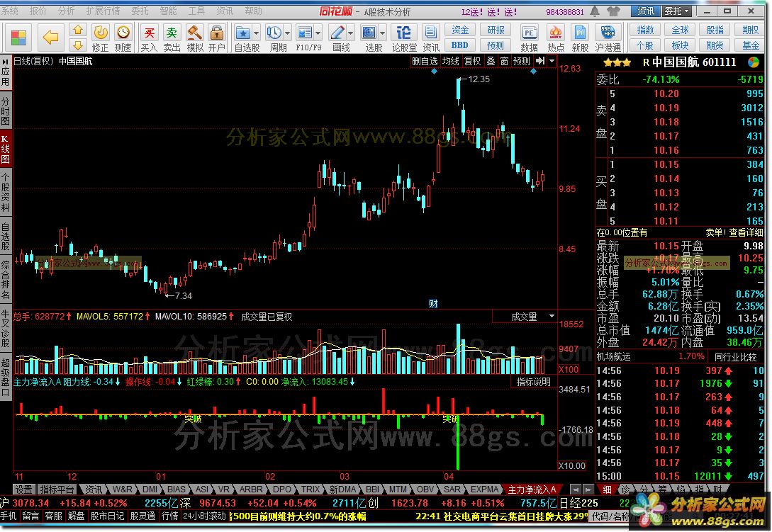Click the 删自选 button

pyautogui.click(x=425, y=61)
